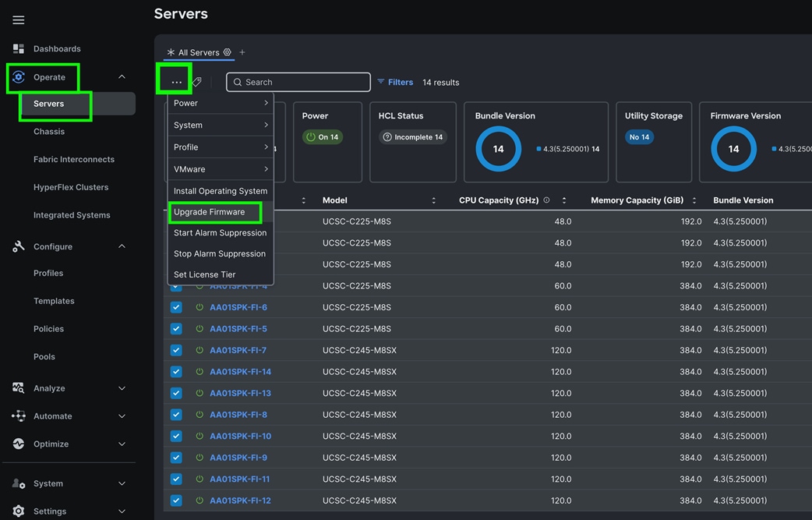812x520 pixels.
Task: Expand the Optimize section chevron
Action: point(122,444)
